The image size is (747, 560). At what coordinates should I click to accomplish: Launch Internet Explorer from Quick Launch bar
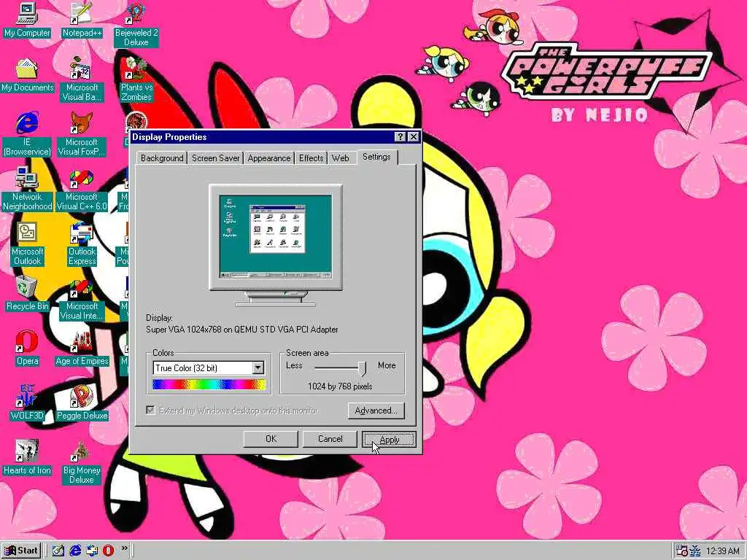(x=75, y=551)
